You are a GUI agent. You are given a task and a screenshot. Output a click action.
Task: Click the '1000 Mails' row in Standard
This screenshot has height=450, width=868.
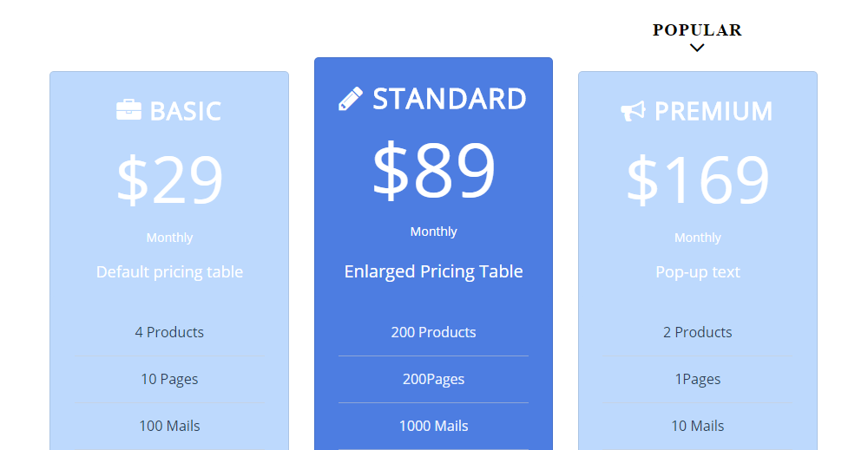point(433,426)
